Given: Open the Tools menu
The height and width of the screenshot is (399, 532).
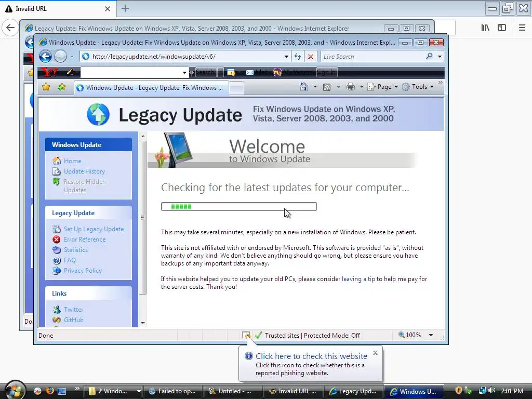Looking at the screenshot, I should [418, 87].
